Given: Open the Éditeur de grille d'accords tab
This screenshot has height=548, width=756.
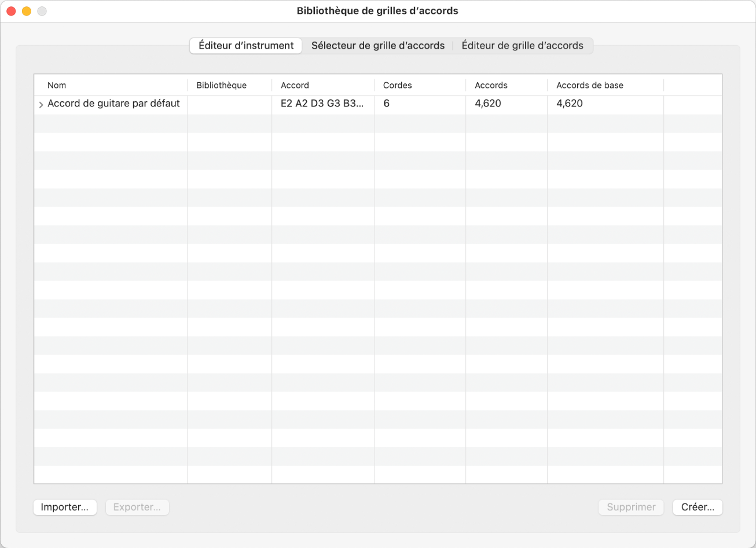Looking at the screenshot, I should (x=522, y=46).
